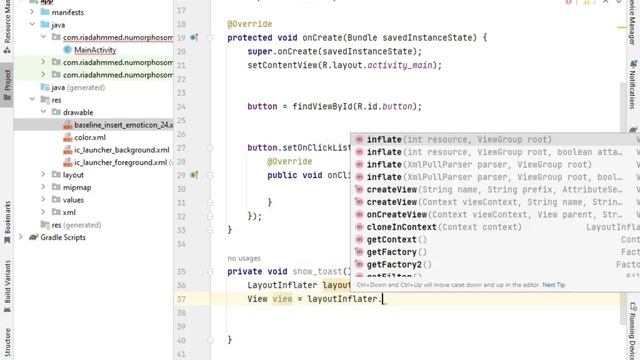This screenshot has width=640, height=360.
Task: Click findViewById on line 24
Action: (x=322, y=107)
